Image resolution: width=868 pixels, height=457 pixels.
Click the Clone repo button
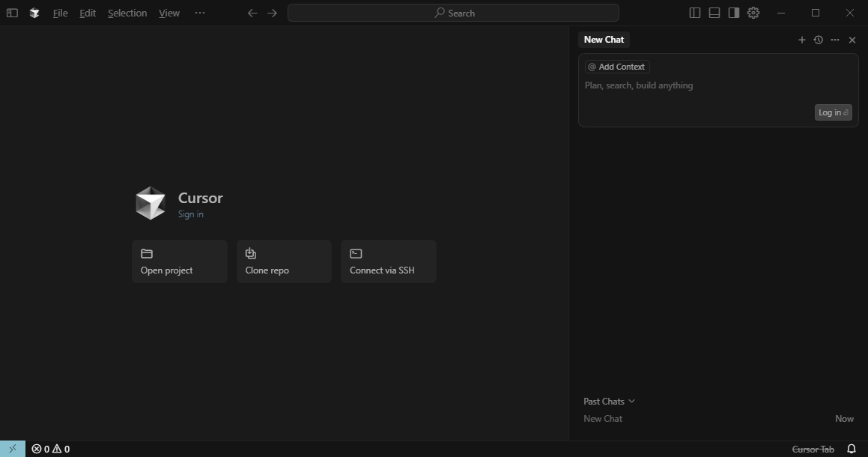click(284, 261)
